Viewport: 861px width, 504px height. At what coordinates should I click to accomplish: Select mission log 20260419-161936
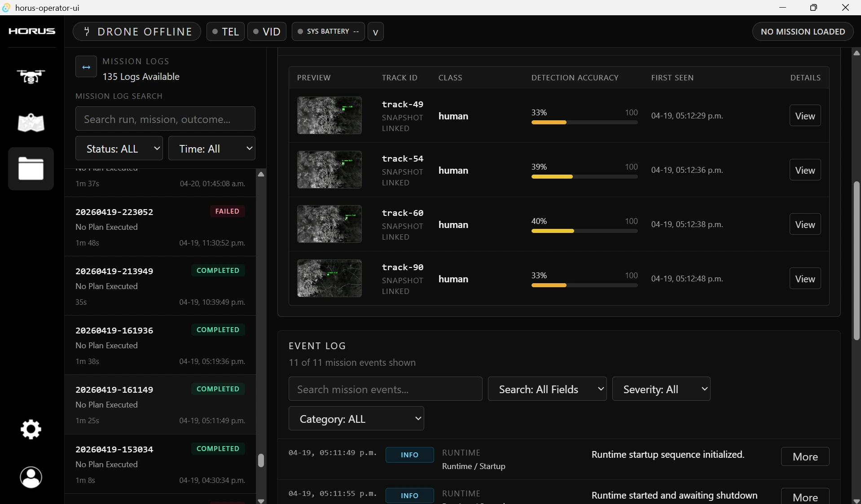160,345
